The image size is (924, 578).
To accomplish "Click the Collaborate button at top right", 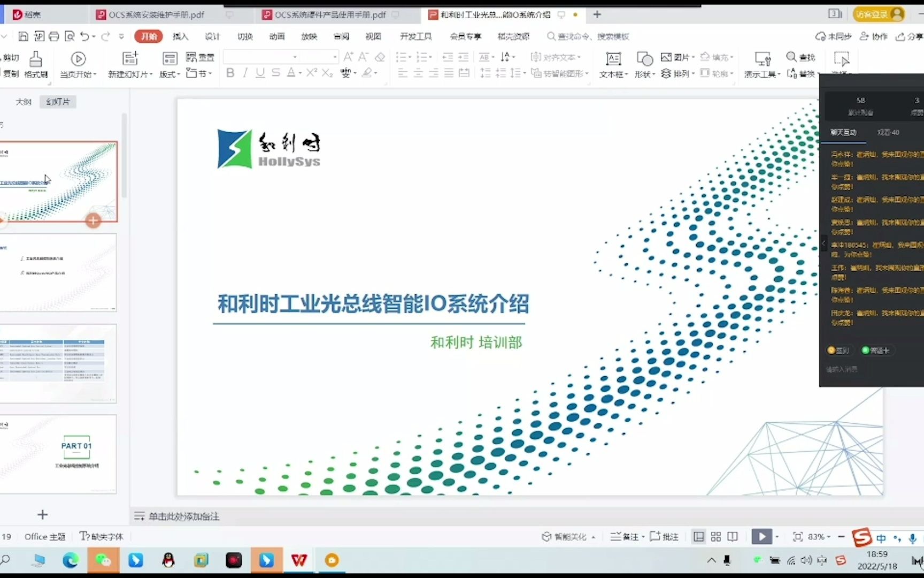I will pyautogui.click(x=873, y=36).
